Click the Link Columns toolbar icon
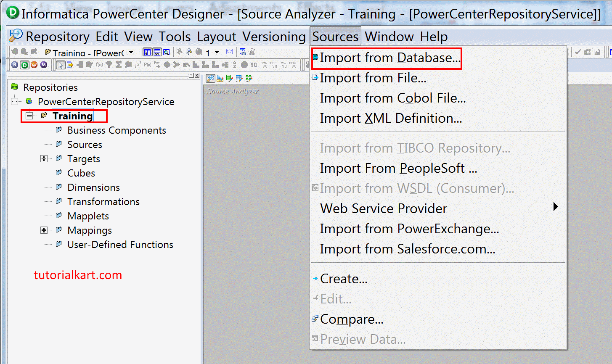Viewport: 612px width, 364px height. 70,65
